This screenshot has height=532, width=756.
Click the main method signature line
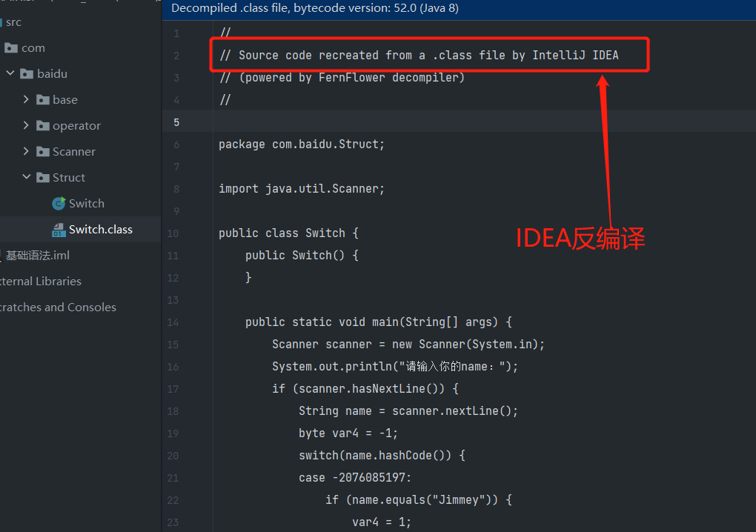coord(379,322)
